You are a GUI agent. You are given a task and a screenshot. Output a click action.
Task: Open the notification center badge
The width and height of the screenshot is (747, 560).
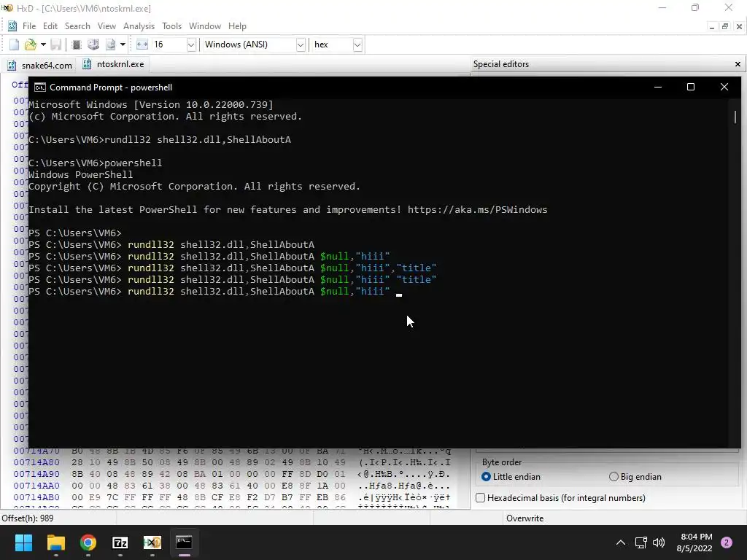[x=727, y=542]
